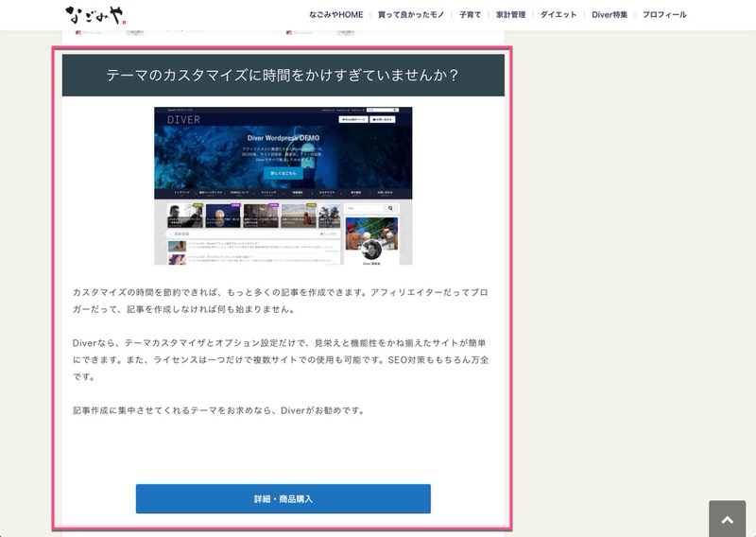Click the paragraph starting with Diverなら

pyautogui.click(x=283, y=359)
